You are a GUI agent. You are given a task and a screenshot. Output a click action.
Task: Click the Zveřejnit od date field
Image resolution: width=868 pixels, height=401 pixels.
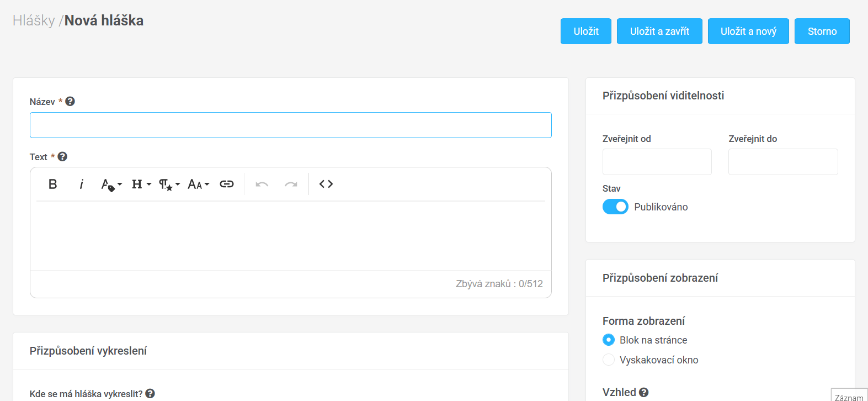(x=657, y=162)
